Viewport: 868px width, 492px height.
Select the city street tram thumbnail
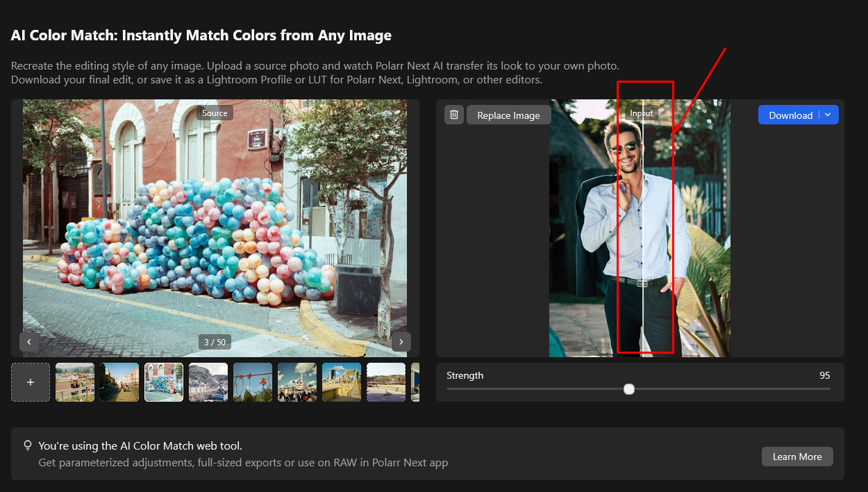click(x=119, y=382)
